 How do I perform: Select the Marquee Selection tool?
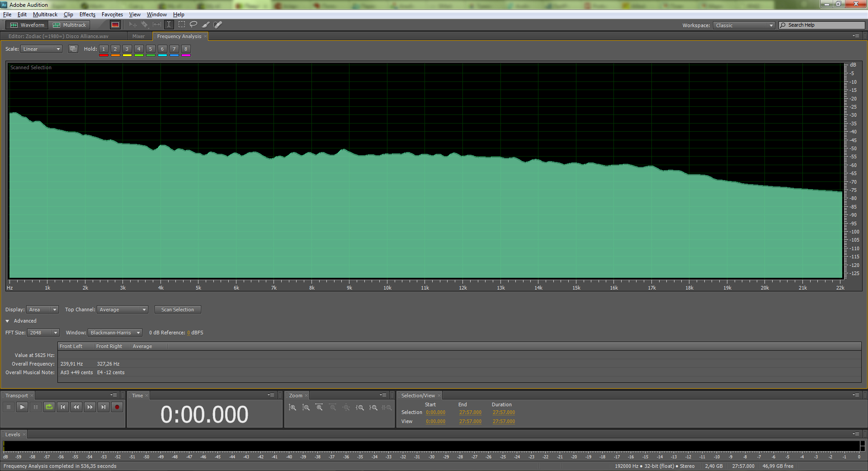(x=182, y=25)
